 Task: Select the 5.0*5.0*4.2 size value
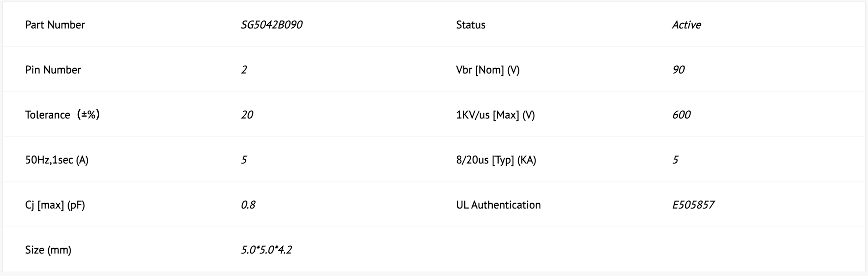(x=266, y=250)
